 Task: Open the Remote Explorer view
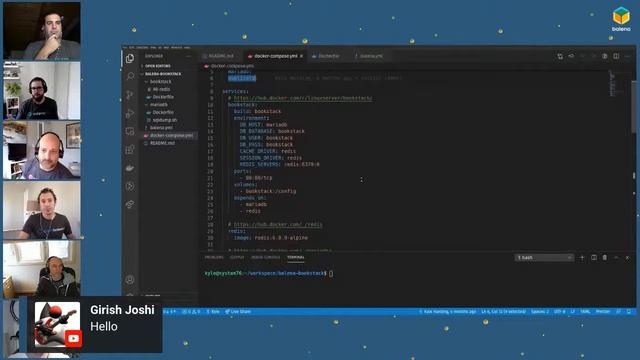130,131
